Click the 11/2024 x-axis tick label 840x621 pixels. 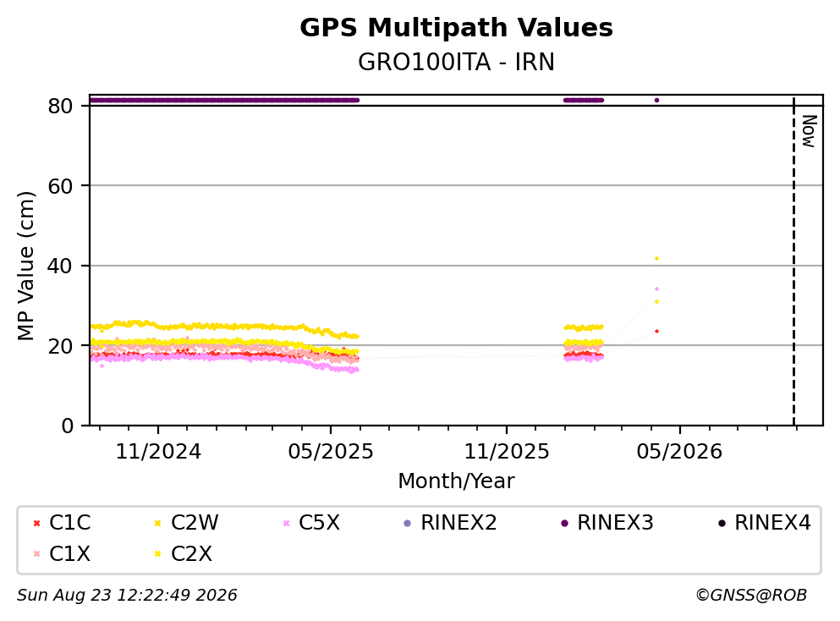tap(158, 452)
